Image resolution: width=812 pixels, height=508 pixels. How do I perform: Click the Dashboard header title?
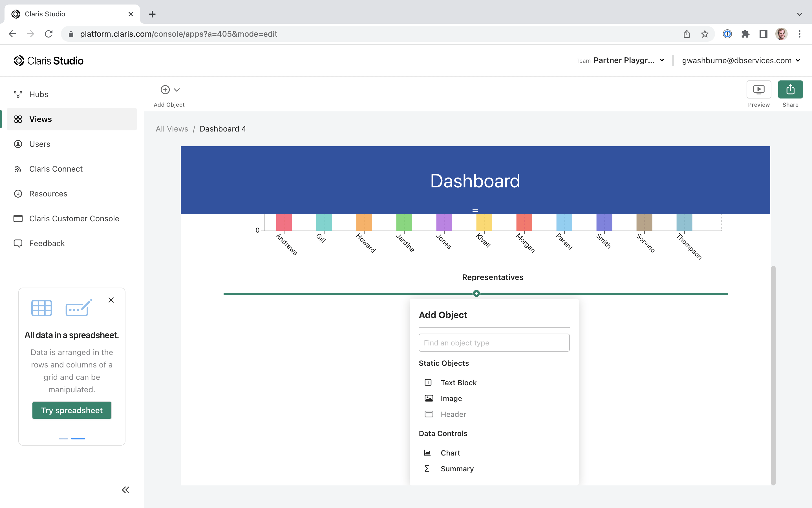475,181
